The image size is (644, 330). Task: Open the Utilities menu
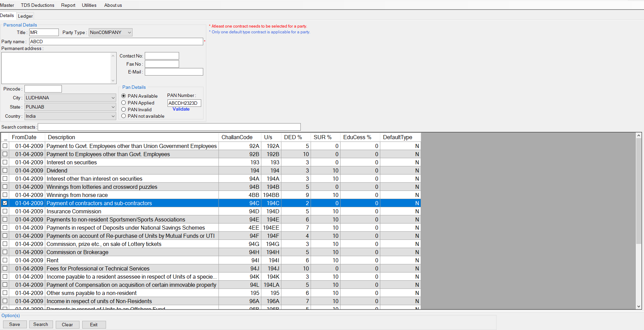89,5
